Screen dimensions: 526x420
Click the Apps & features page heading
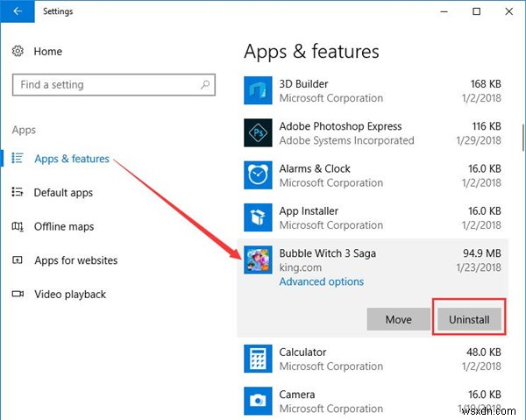point(311,52)
